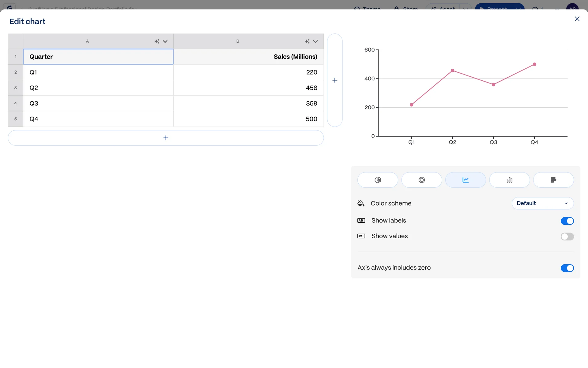Screen dimensions: 588x368
Task: Select the donut chart type icon
Action: point(421,180)
